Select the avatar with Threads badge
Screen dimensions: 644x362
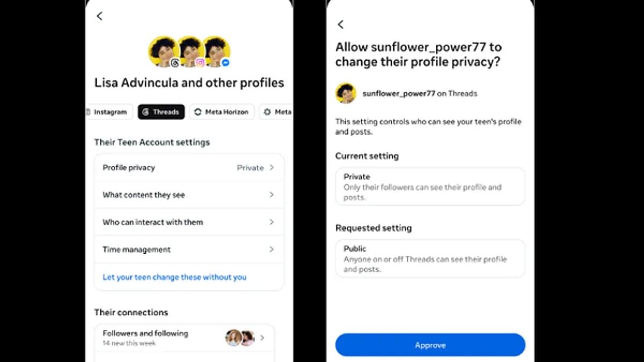(163, 51)
